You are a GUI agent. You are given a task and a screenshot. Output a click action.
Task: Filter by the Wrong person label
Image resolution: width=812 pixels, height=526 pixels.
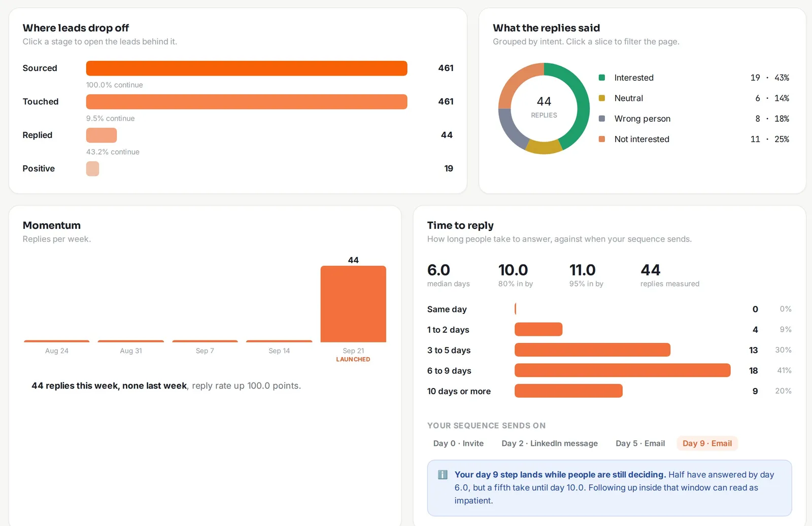click(642, 119)
